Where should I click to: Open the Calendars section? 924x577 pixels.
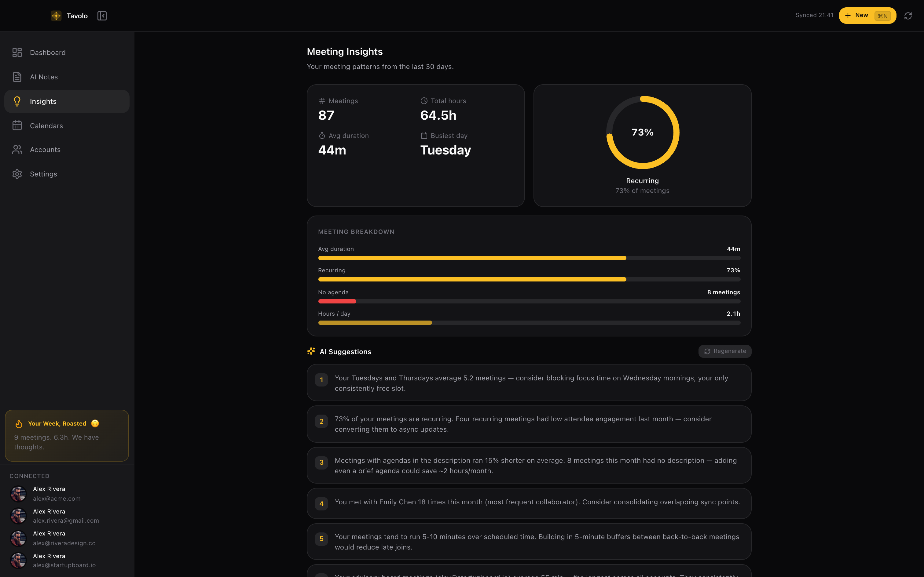click(x=46, y=126)
